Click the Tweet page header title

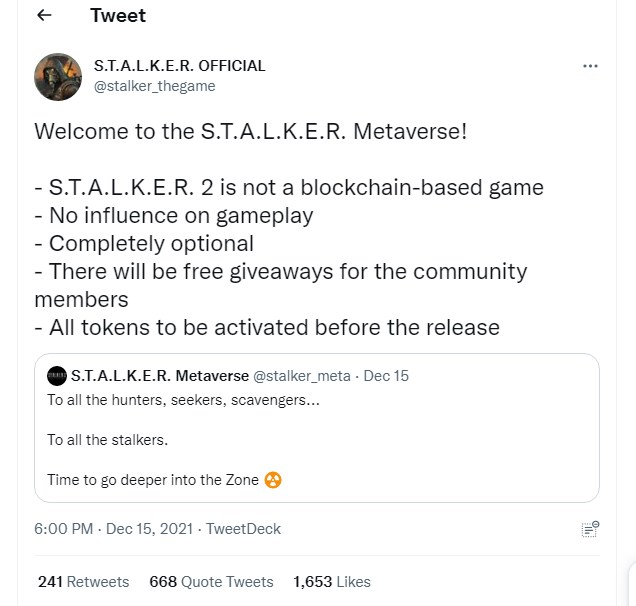click(118, 16)
